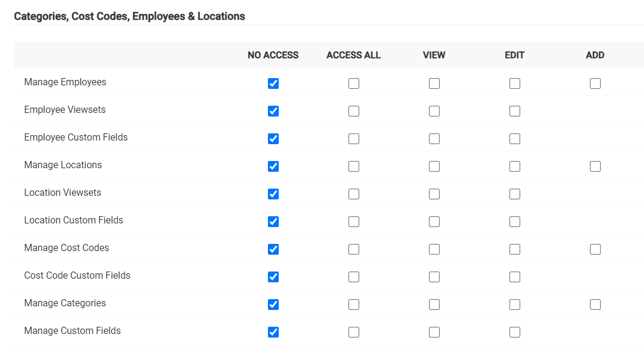Uncheck No Access for Manage Custom Fields

[x=273, y=332]
